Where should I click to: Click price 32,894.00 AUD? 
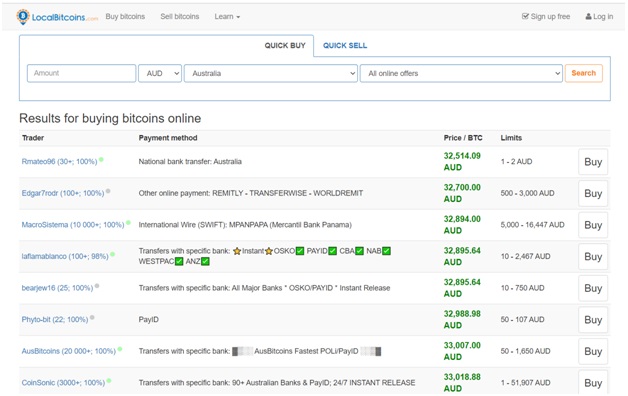pyautogui.click(x=462, y=225)
